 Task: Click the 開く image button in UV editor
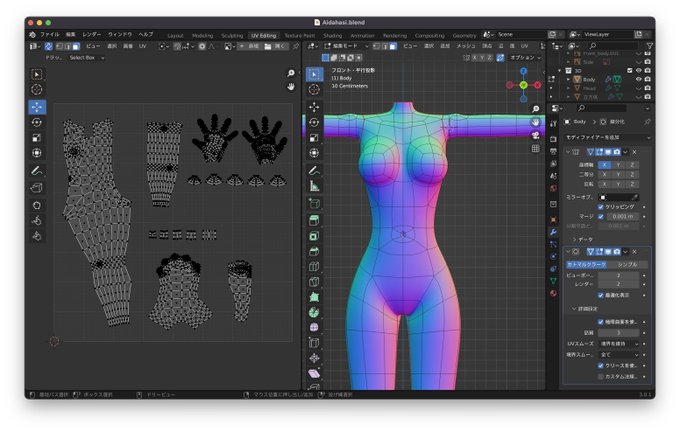(275, 46)
